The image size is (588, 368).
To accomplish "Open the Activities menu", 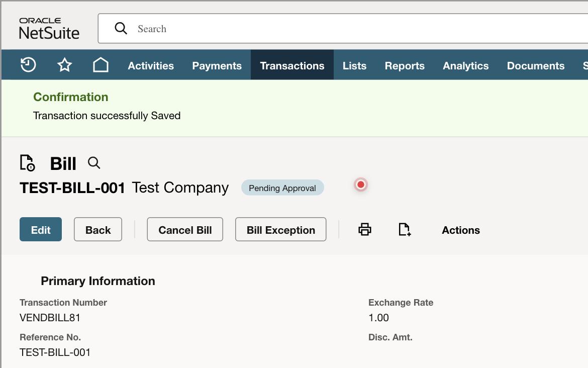I will tap(151, 66).
